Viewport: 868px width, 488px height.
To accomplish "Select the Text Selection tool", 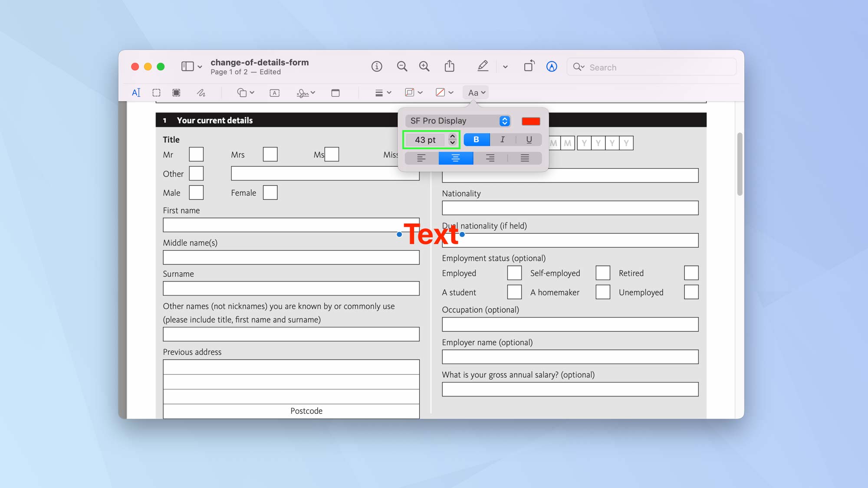I will (x=136, y=92).
